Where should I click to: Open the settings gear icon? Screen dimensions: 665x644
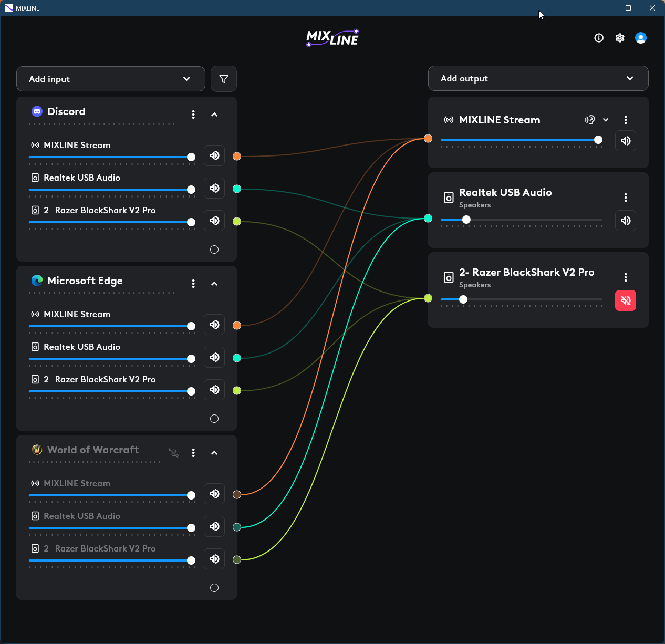620,38
